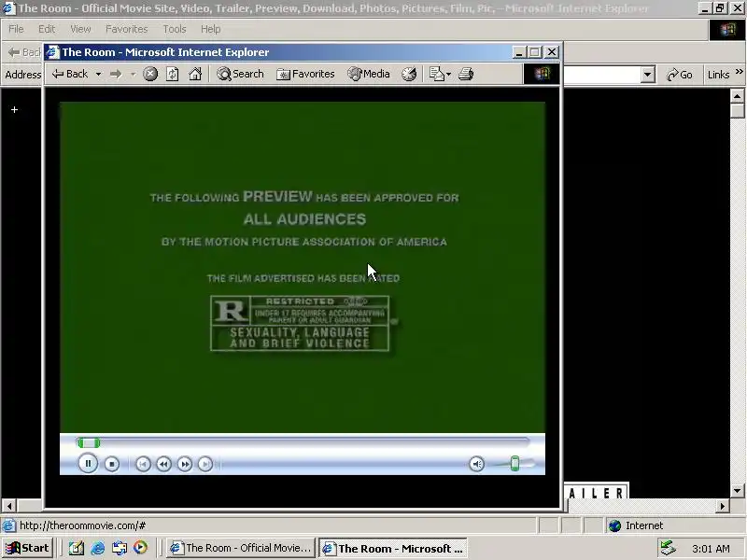Viewport: 747px width, 560px height.
Task: Click the IE page icon in popup title bar
Action: point(52,52)
